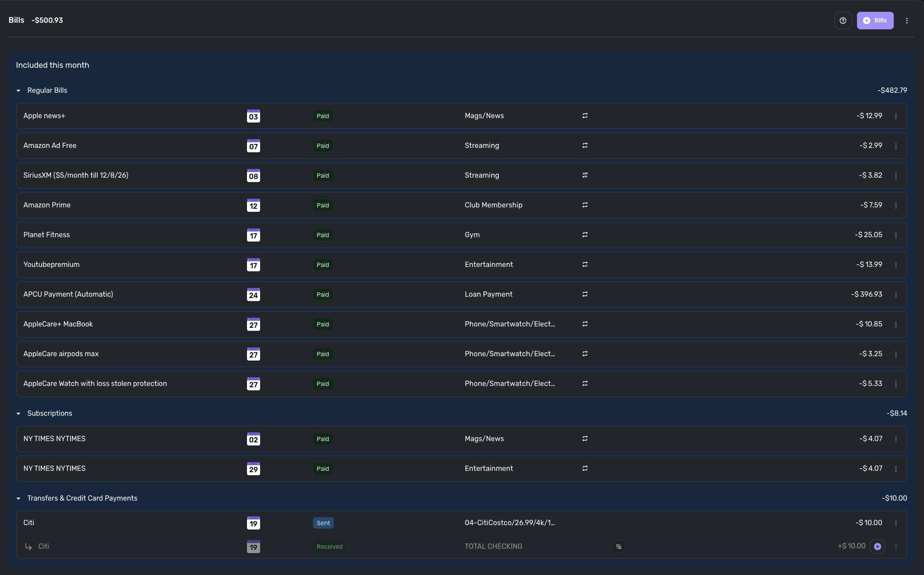Click the purple plus icon beside +$10.00
This screenshot has height=575, width=924.
878,547
